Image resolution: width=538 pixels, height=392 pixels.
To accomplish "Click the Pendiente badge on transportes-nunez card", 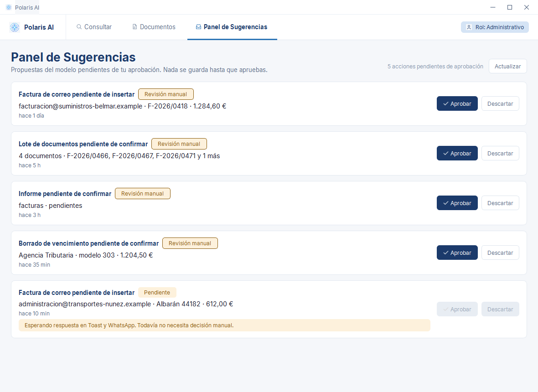I will pos(157,293).
